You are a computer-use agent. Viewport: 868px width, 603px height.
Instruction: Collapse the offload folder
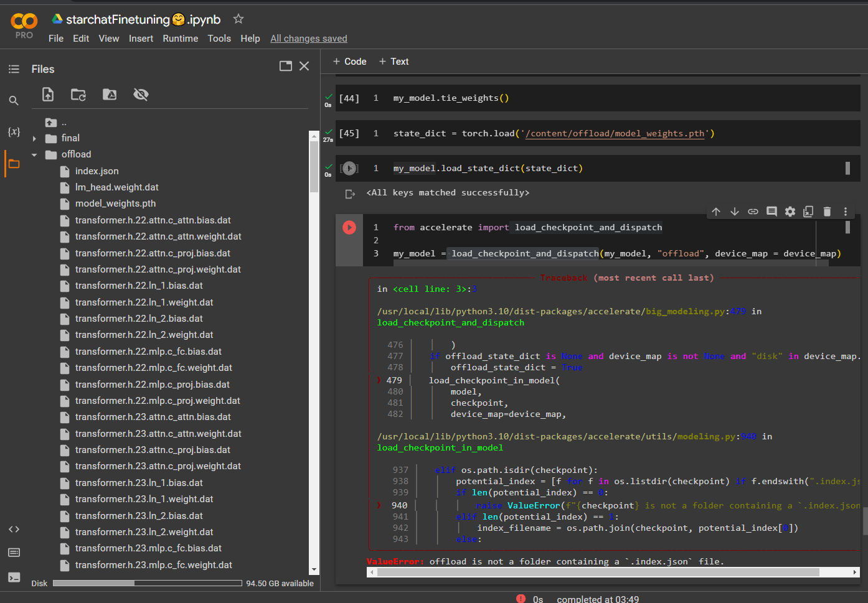34,155
